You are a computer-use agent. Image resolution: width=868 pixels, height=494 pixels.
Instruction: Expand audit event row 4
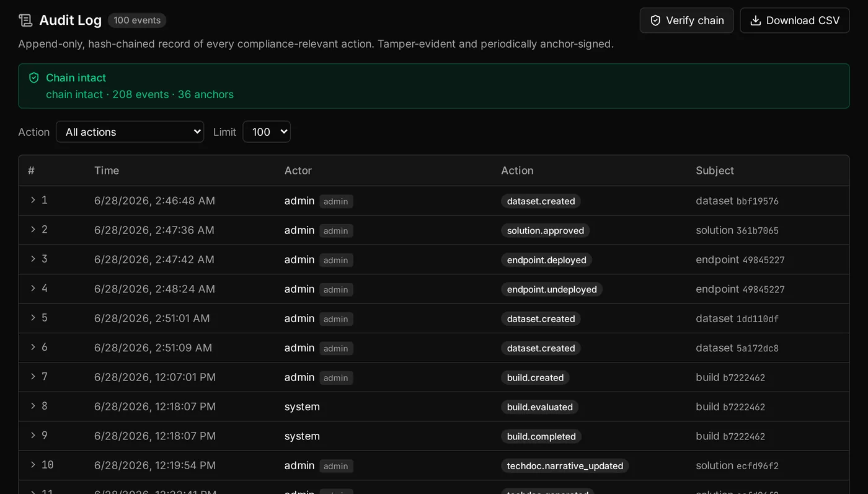pos(33,288)
